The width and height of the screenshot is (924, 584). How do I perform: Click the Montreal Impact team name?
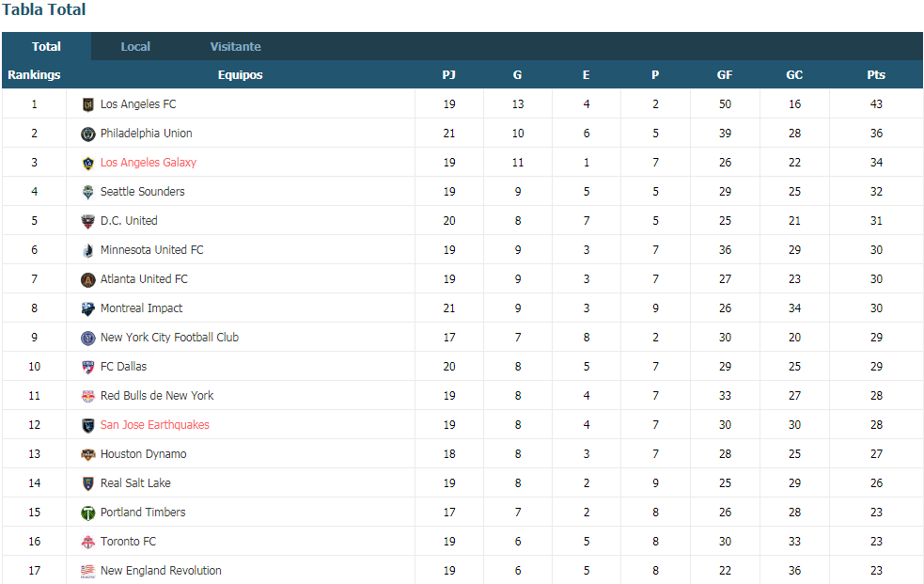[141, 308]
